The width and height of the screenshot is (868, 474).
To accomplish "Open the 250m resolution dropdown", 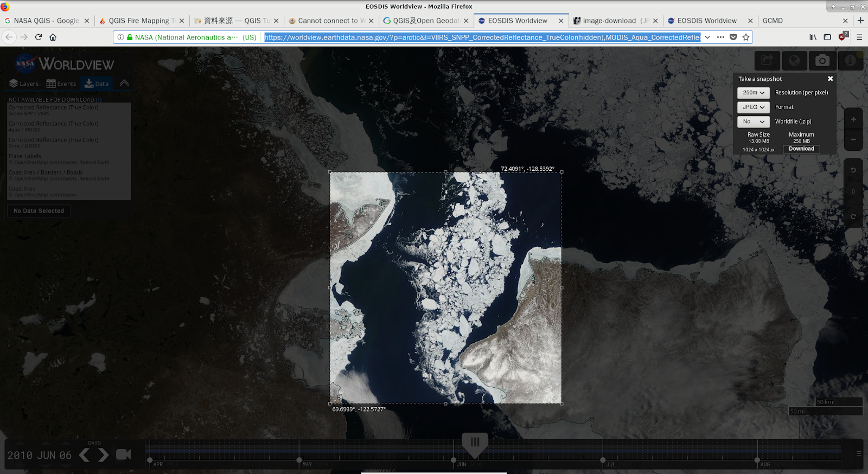I will click(753, 93).
